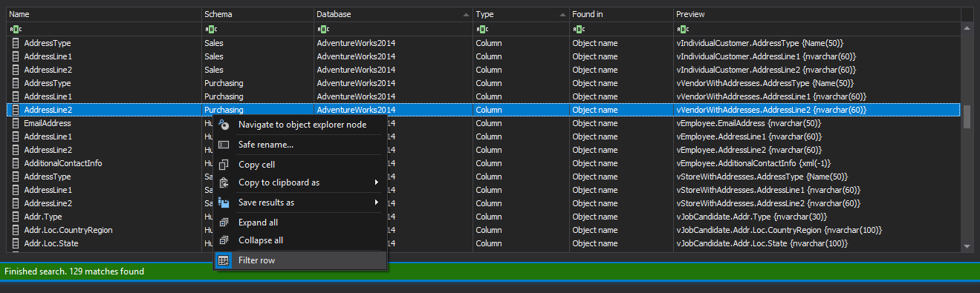This screenshot has height=293, width=980.
Task: Select the Addr.Loc.CountryRegion name cell
Action: 104,230
